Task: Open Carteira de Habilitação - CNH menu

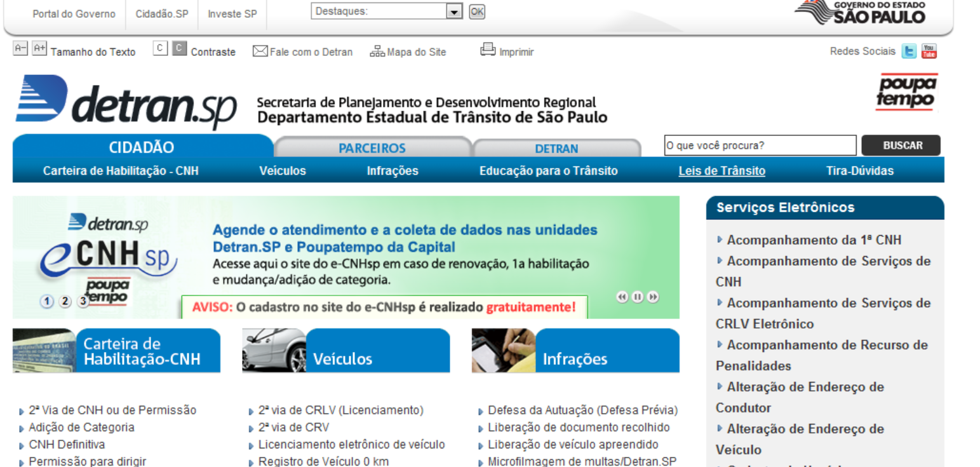Action: pyautogui.click(x=121, y=170)
